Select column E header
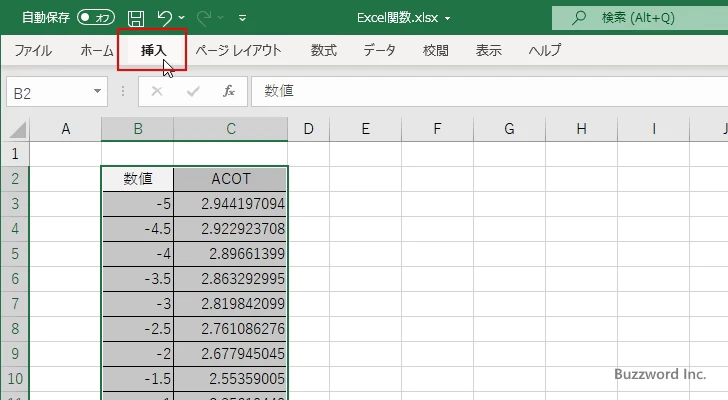 coord(365,129)
